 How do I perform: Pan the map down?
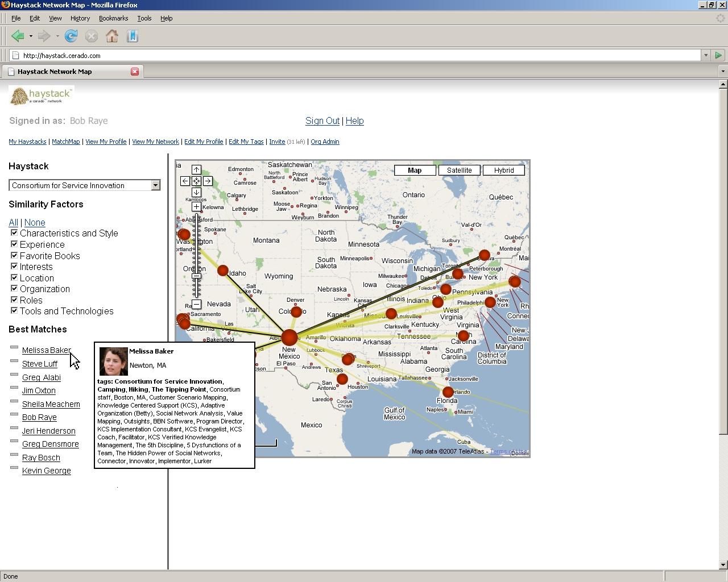196,193
